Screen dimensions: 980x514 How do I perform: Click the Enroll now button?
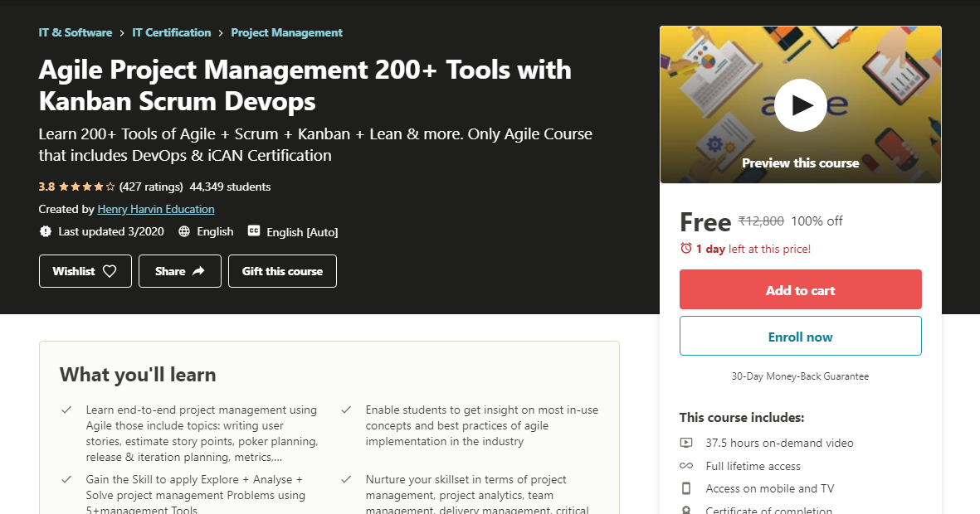click(x=801, y=336)
